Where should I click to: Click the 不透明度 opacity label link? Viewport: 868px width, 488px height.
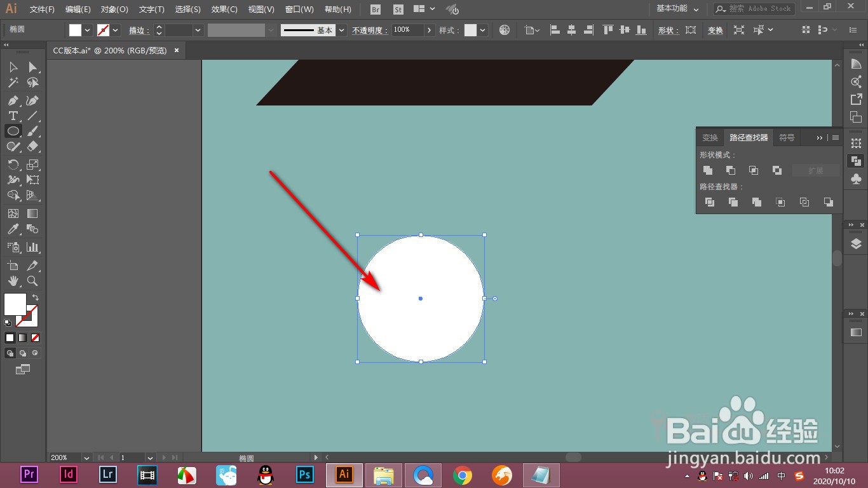point(370,30)
